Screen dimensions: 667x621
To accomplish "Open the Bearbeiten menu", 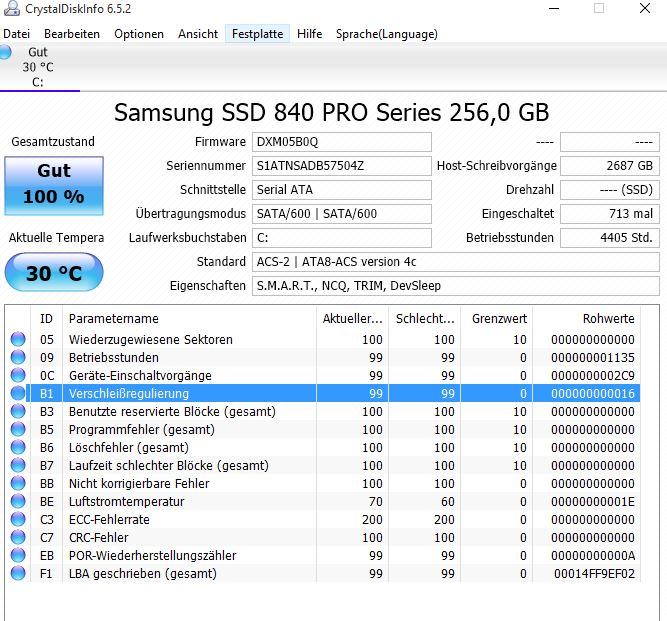I will [72, 34].
